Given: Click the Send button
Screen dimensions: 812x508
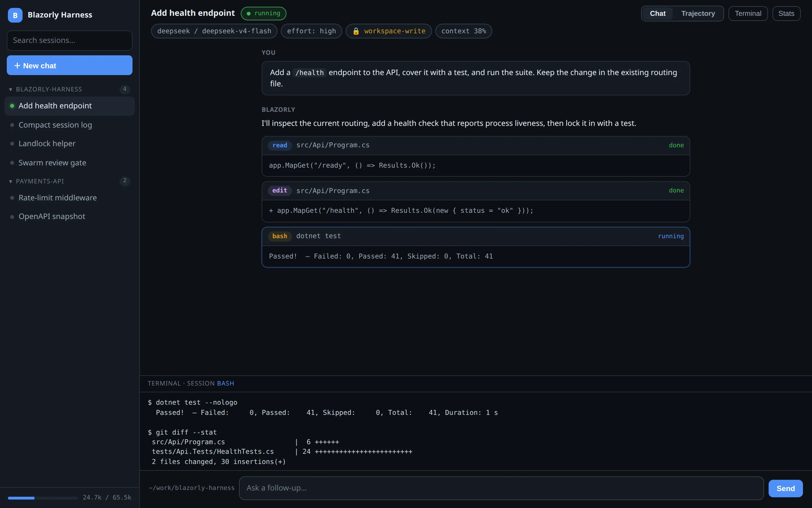Looking at the screenshot, I should 785,489.
